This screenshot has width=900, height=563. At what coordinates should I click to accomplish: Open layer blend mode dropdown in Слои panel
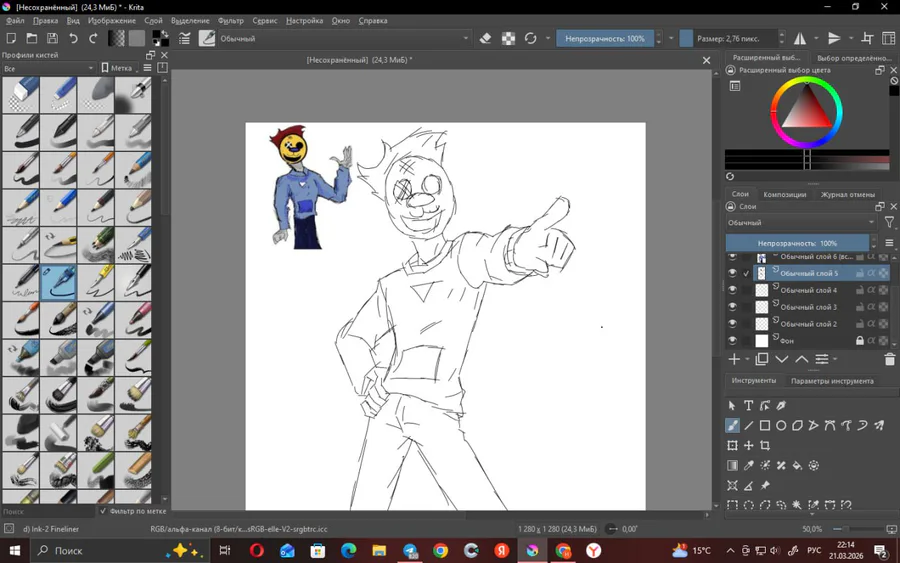click(x=800, y=223)
